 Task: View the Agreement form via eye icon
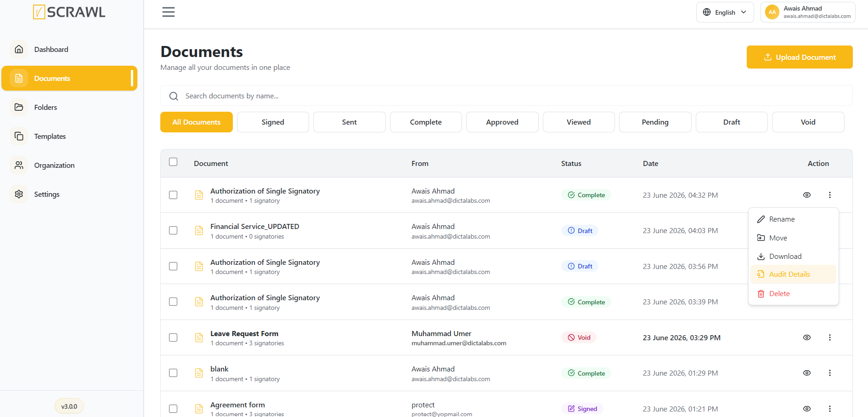point(807,409)
